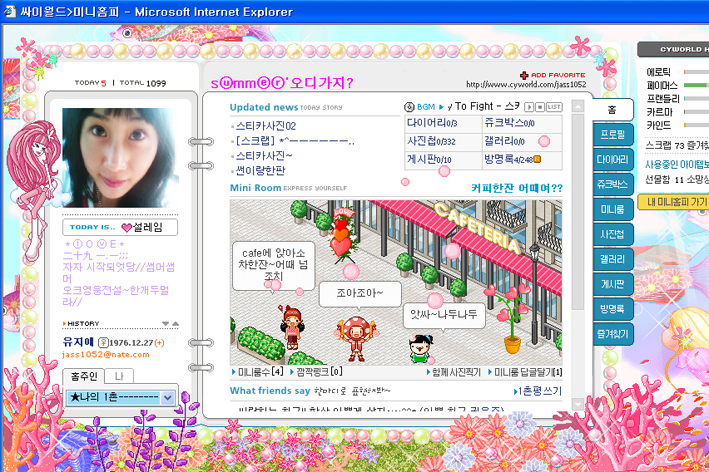
Task: Click the orange plus next to birthdate
Action: (160, 342)
